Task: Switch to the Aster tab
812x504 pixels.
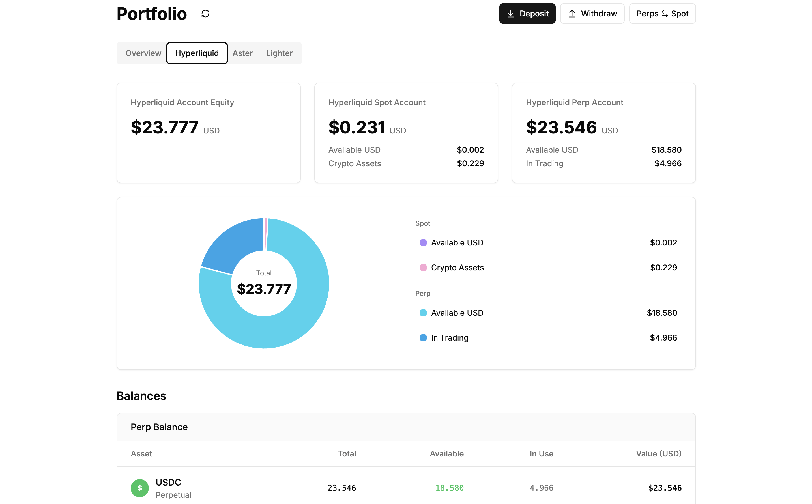Action: pos(242,53)
